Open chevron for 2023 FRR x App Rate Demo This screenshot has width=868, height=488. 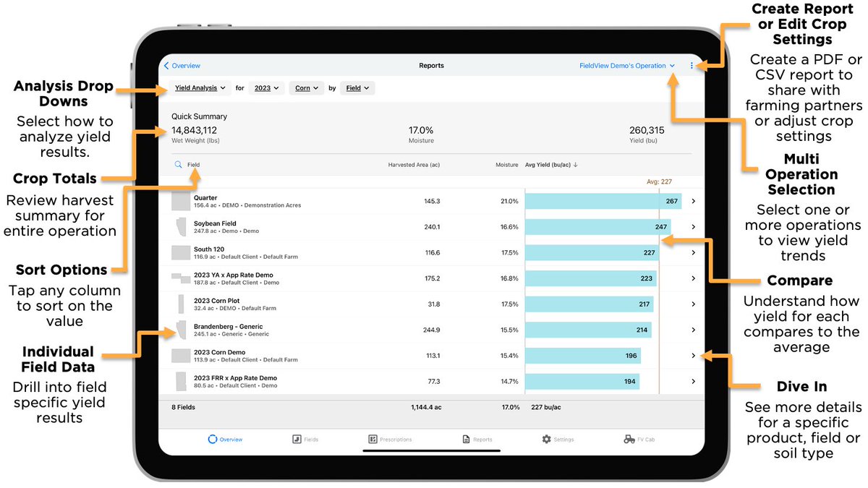693,381
